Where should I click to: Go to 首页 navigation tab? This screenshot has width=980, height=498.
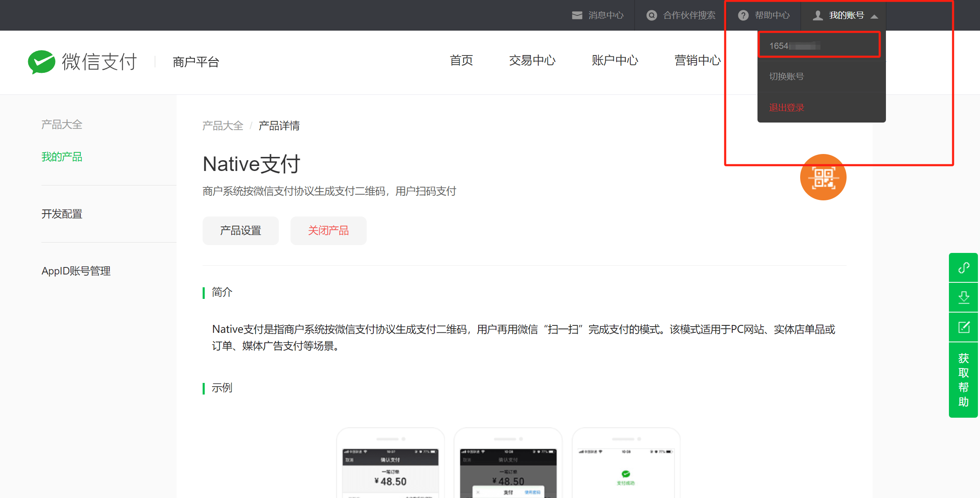click(461, 60)
